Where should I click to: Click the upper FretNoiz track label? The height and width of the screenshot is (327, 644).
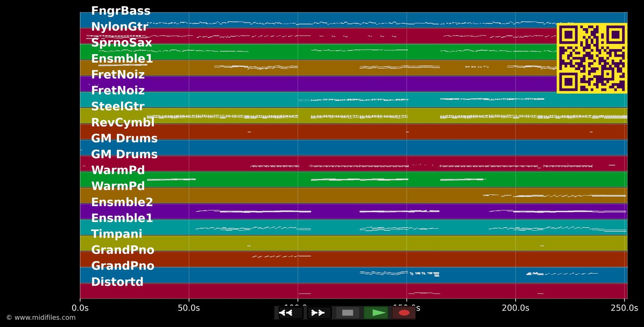[118, 74]
